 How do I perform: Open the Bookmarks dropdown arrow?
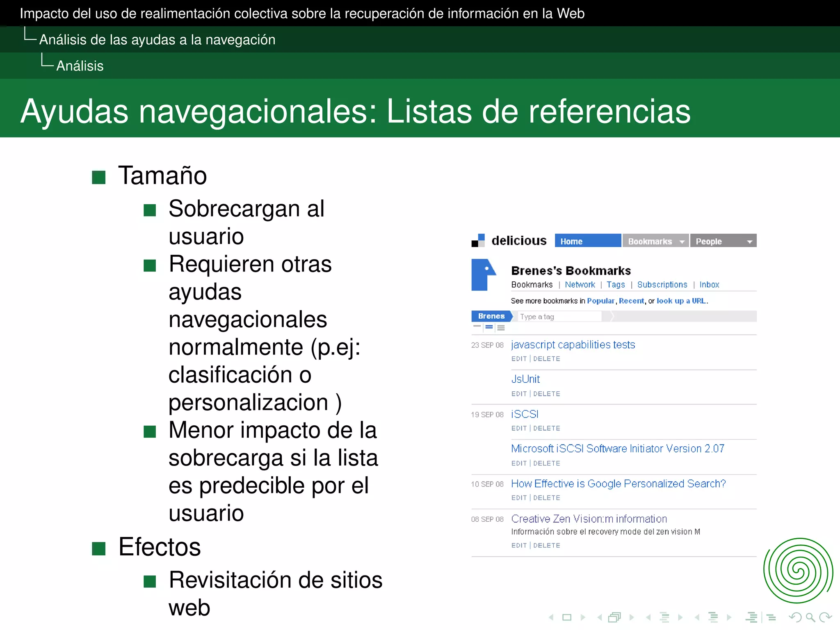tap(682, 242)
